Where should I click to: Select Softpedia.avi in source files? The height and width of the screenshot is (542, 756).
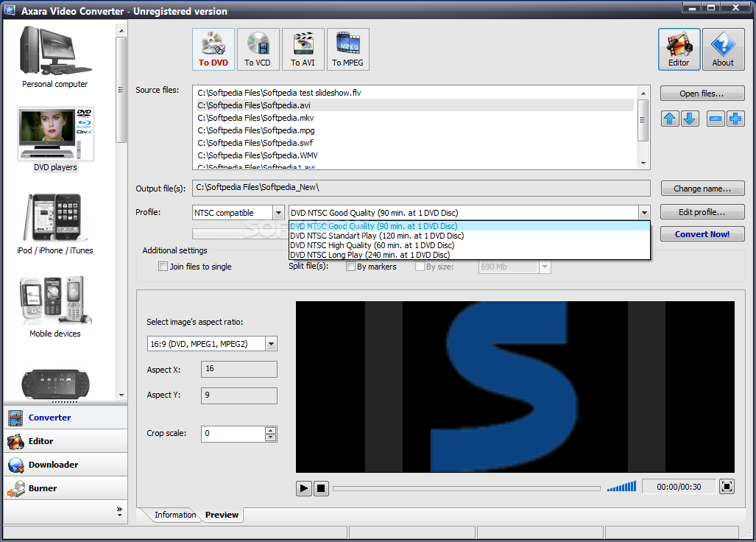414,105
